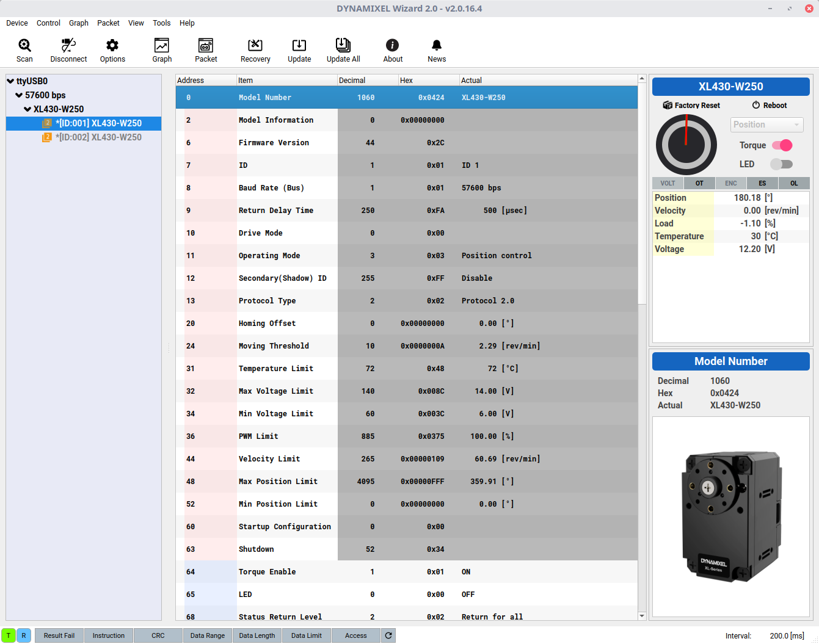Click the XL430-W250 servo image

[x=731, y=516]
